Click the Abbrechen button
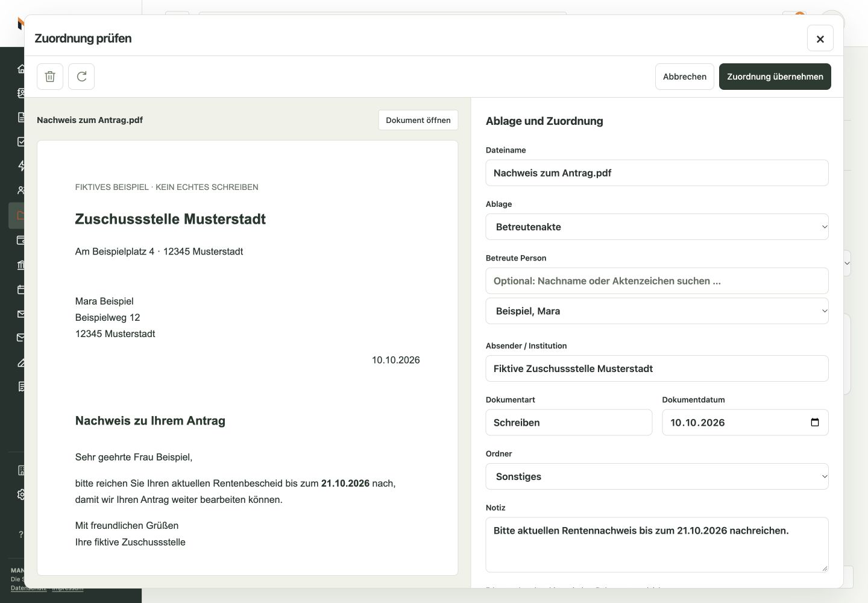Viewport: 868px width, 603px height. click(x=685, y=77)
